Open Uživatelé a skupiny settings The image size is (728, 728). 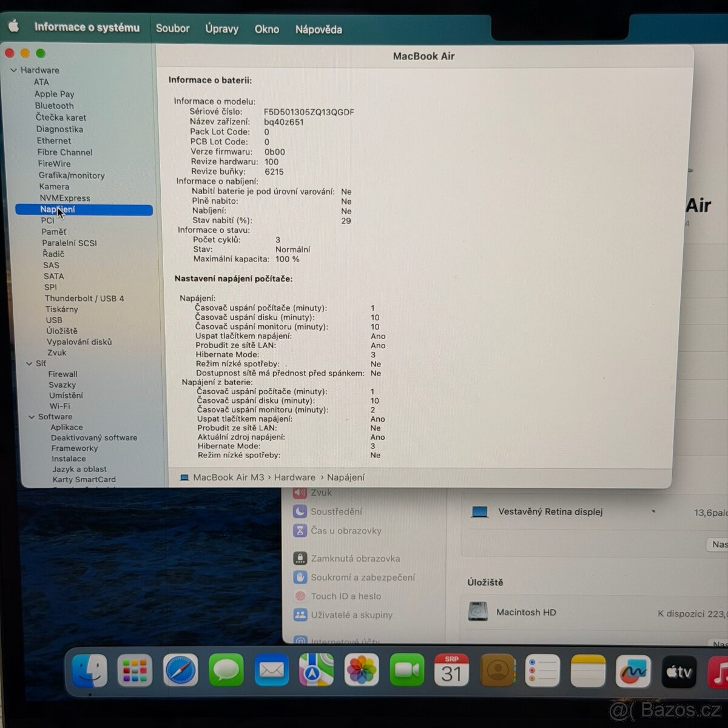(343, 615)
